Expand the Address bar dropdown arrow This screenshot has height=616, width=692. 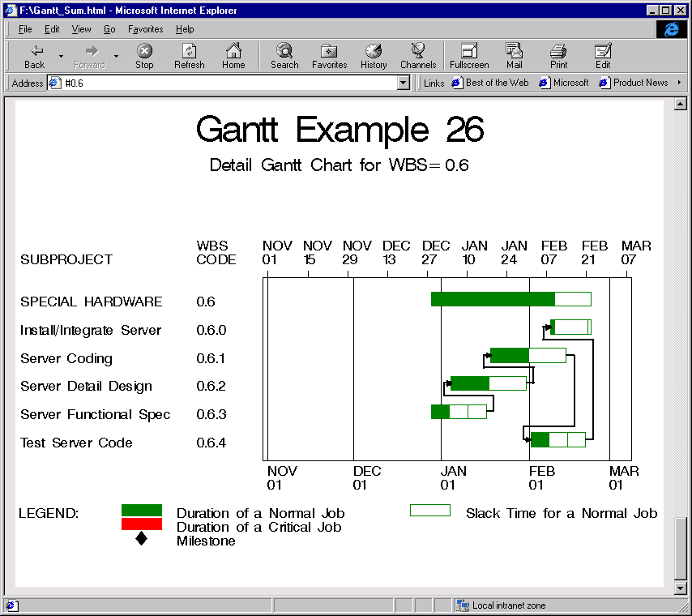coord(404,83)
